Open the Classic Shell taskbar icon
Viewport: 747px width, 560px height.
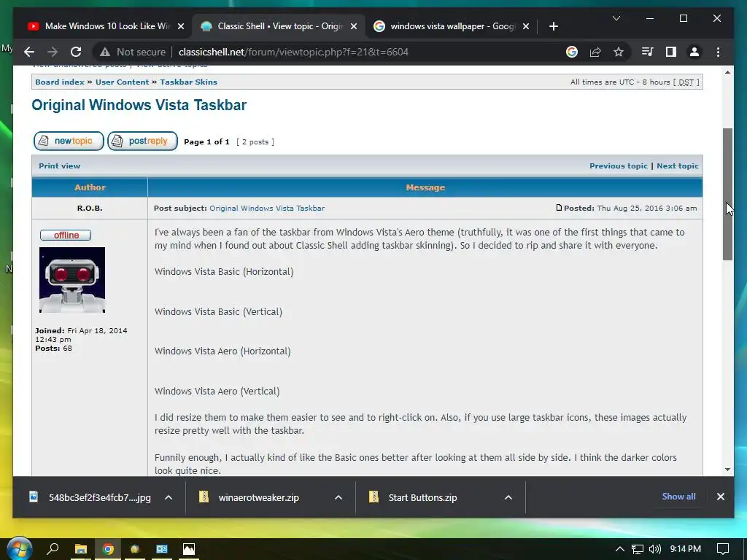(135, 549)
